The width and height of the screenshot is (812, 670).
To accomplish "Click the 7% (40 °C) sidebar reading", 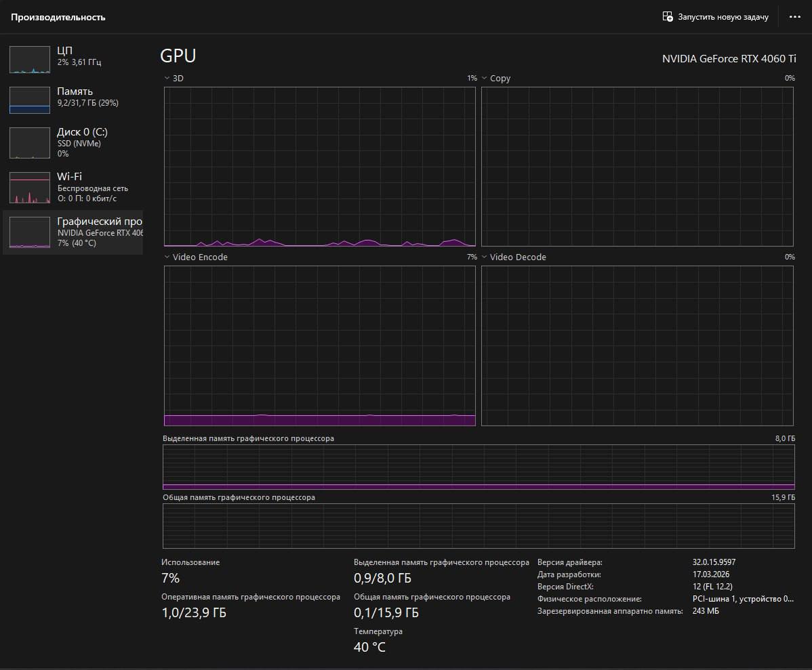I will (x=77, y=243).
